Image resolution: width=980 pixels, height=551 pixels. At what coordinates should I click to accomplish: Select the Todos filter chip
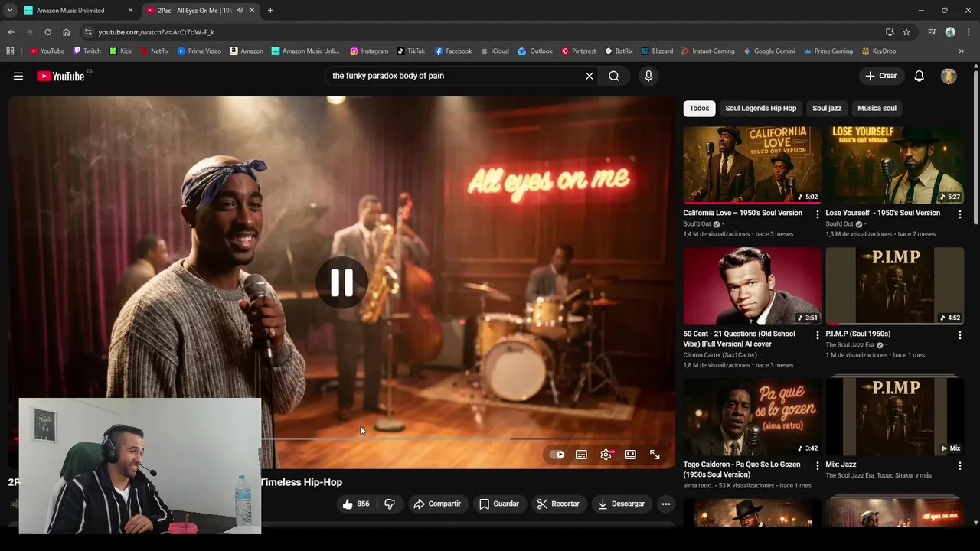click(699, 108)
